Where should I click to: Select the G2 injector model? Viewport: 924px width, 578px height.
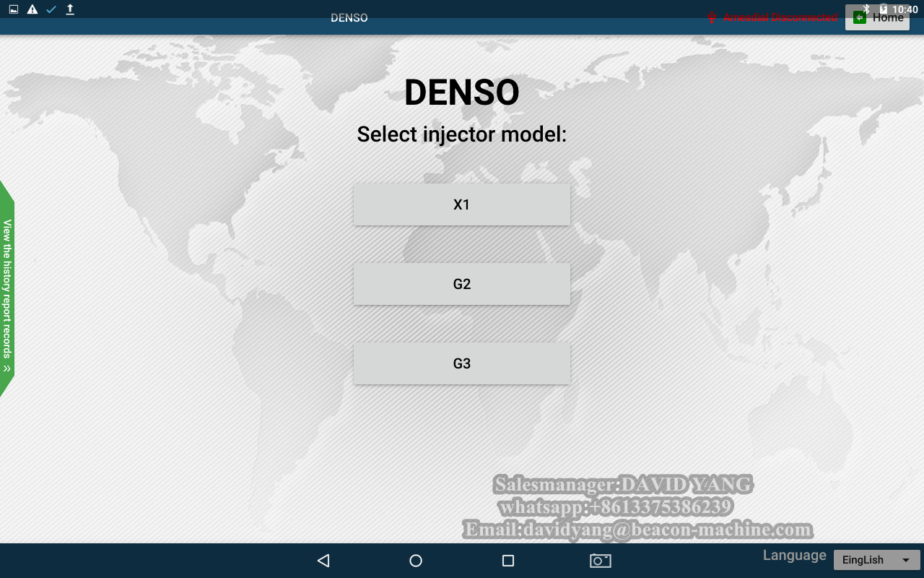tap(462, 284)
